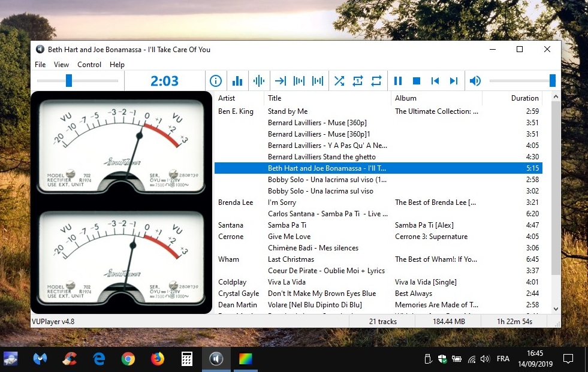Click the VUPlayer taskbar button
The image size is (588, 372).
216,359
